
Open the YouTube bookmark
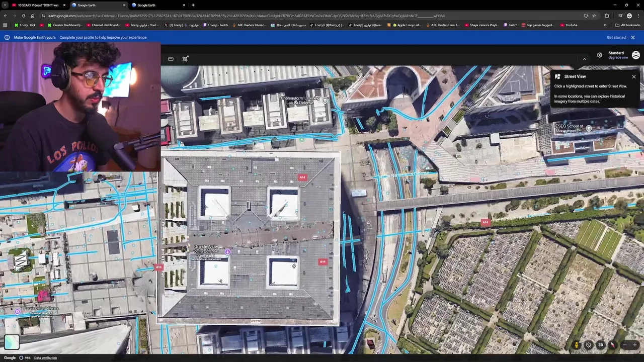tap(568, 25)
